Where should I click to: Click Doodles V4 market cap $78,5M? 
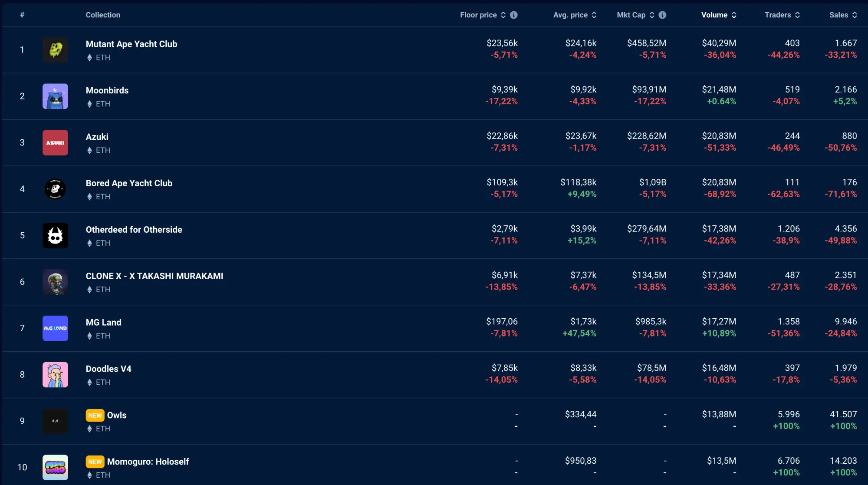652,368
